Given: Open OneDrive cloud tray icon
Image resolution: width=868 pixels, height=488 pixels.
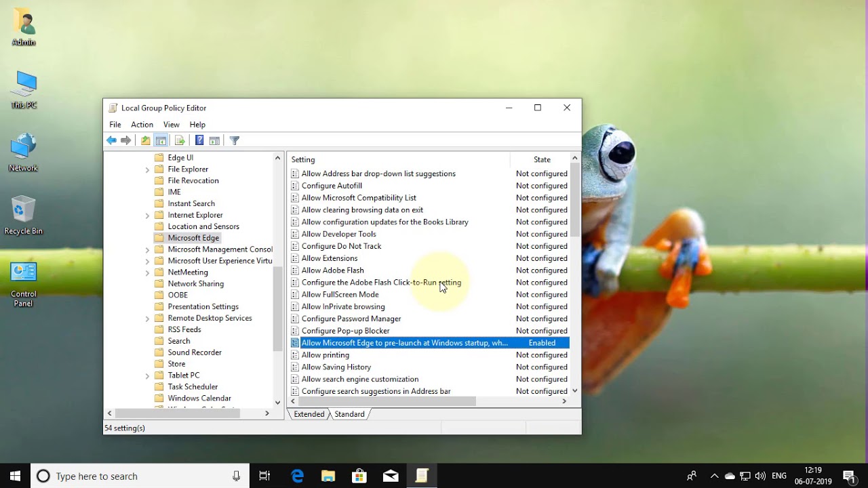Looking at the screenshot, I should [x=730, y=476].
